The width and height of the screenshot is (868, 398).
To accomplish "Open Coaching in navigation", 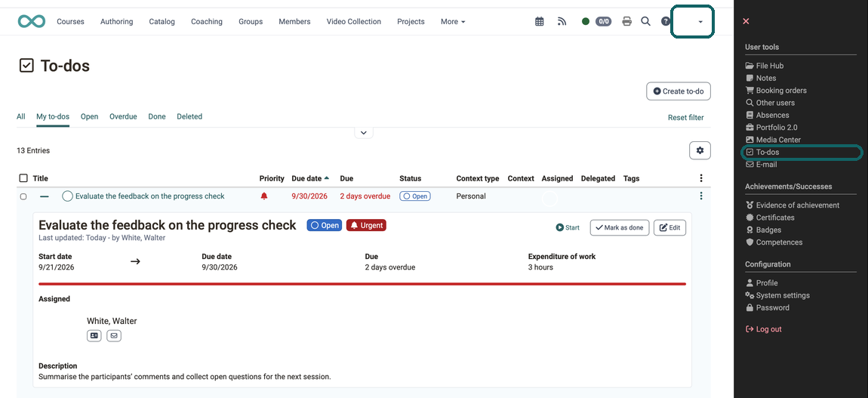I will (x=207, y=22).
